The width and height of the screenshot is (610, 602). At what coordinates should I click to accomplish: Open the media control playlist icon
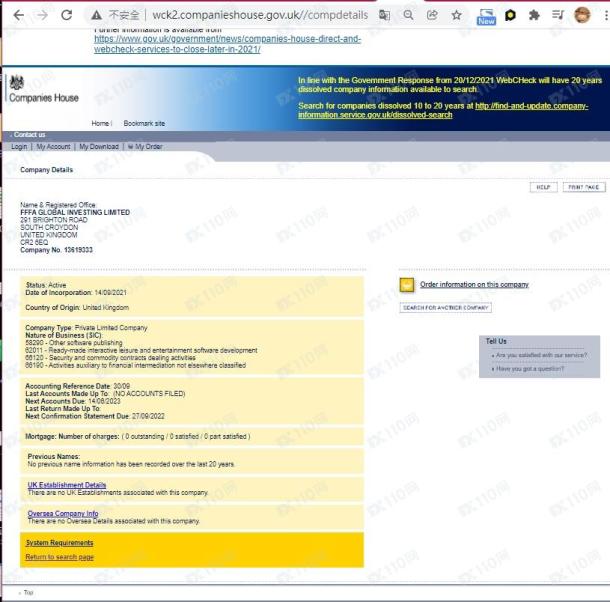pos(558,15)
